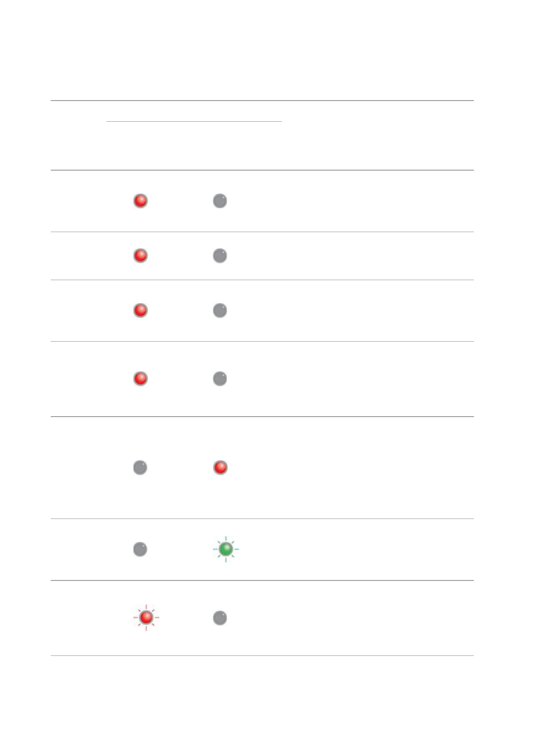This screenshot has height=756, width=535.
Task: Click the solid red LED in the right column
Action: tap(220, 468)
